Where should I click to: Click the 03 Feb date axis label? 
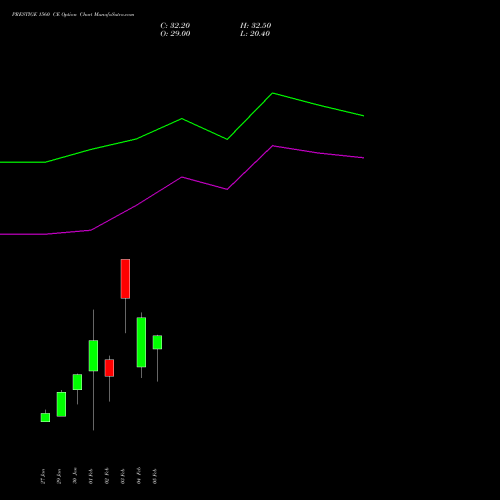(x=123, y=476)
